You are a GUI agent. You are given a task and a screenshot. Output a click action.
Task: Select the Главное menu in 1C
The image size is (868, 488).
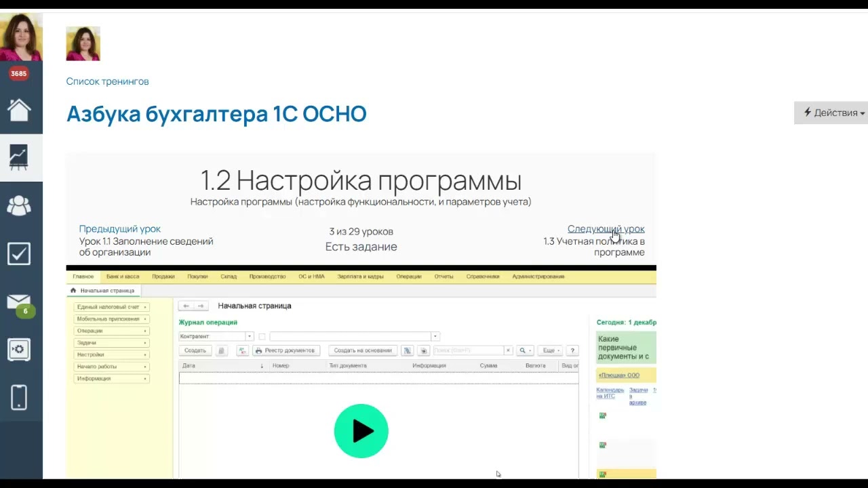(83, 277)
